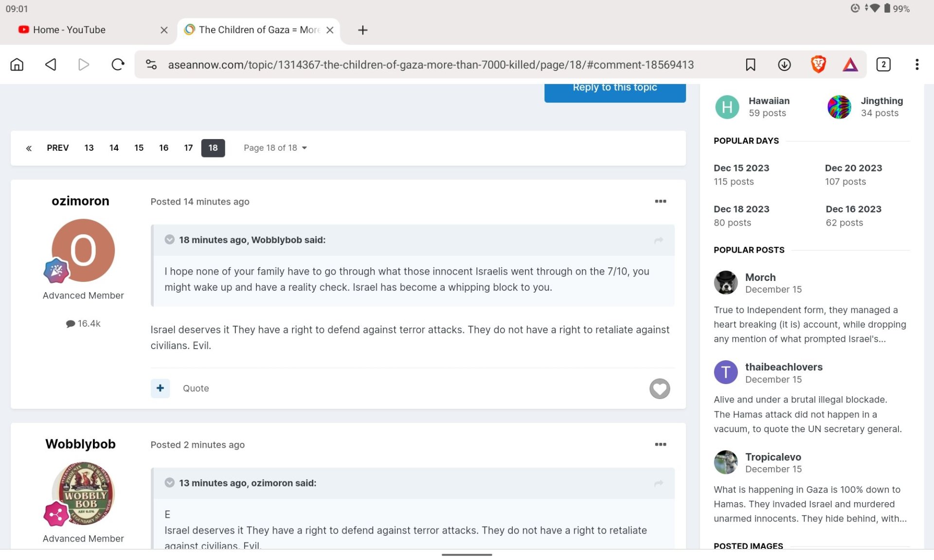
Task: Open options menu for Wobblybob's post
Action: point(660,444)
